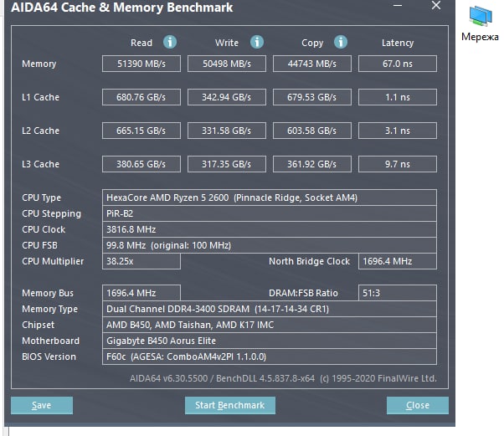Click the Read info icon
This screenshot has height=436, width=504.
pos(170,42)
